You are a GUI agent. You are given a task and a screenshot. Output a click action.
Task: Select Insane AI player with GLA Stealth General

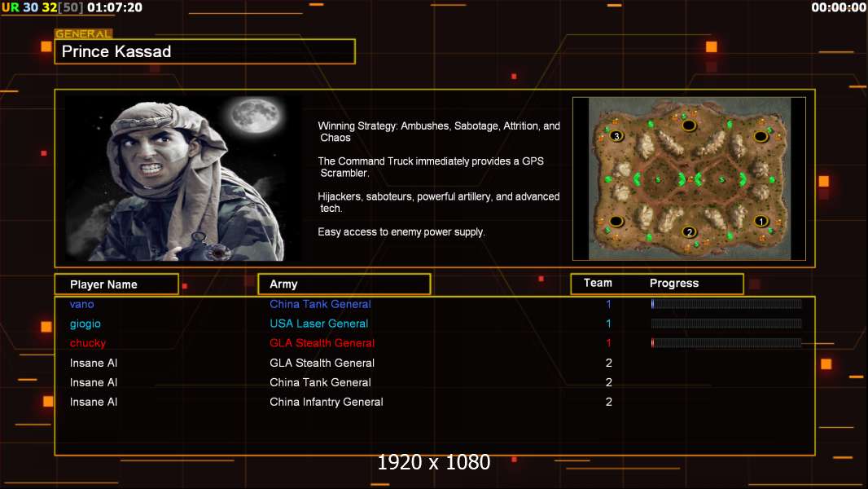coord(94,363)
